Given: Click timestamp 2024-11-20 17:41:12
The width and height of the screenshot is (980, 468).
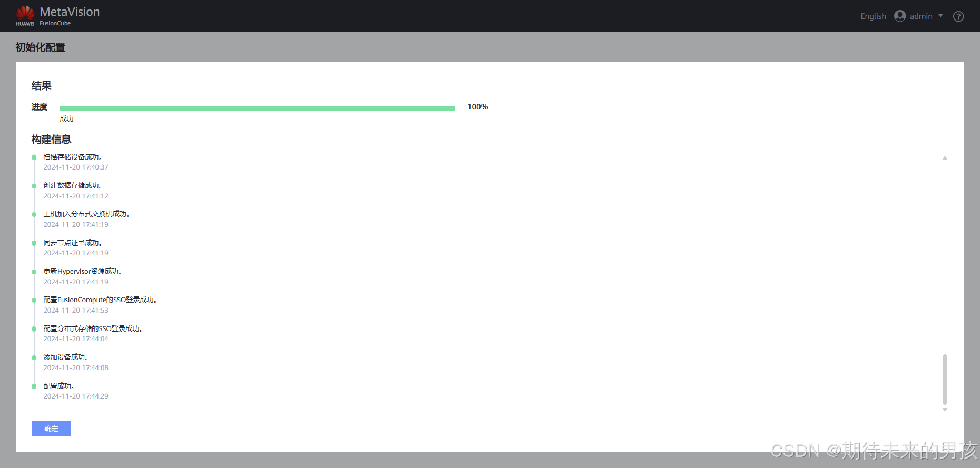Looking at the screenshot, I should tap(76, 196).
